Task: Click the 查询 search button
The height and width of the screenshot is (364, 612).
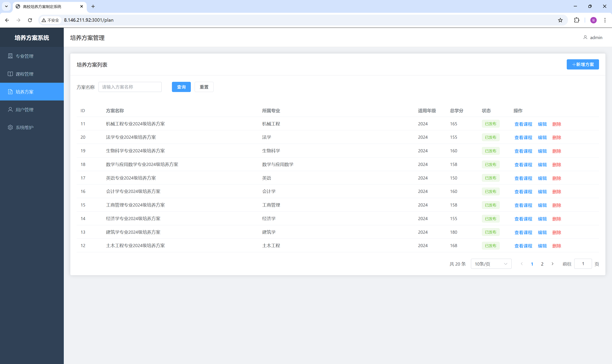Action: coord(181,87)
